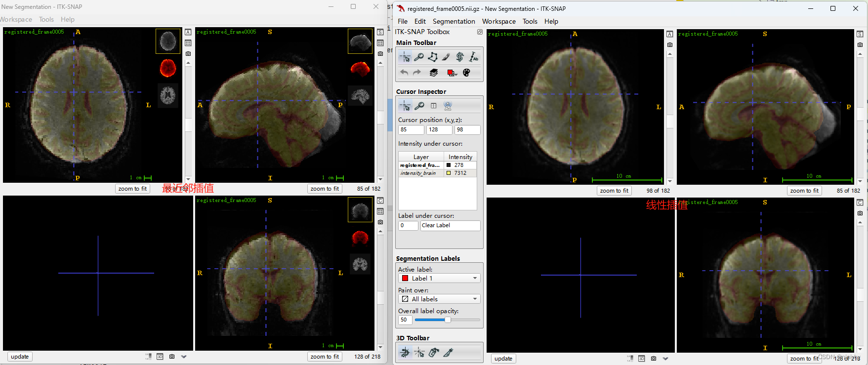The image size is (868, 365).
Task: Open Tools menu in left window
Action: pyautogui.click(x=46, y=19)
